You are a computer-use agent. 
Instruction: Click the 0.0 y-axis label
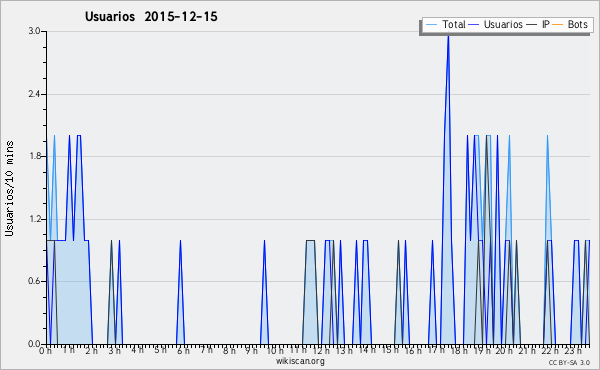pyautogui.click(x=34, y=344)
